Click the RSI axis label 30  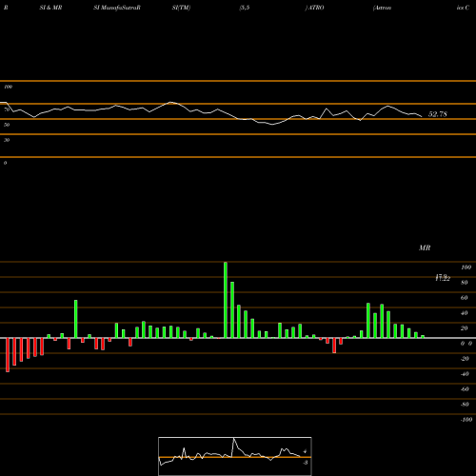[7, 140]
